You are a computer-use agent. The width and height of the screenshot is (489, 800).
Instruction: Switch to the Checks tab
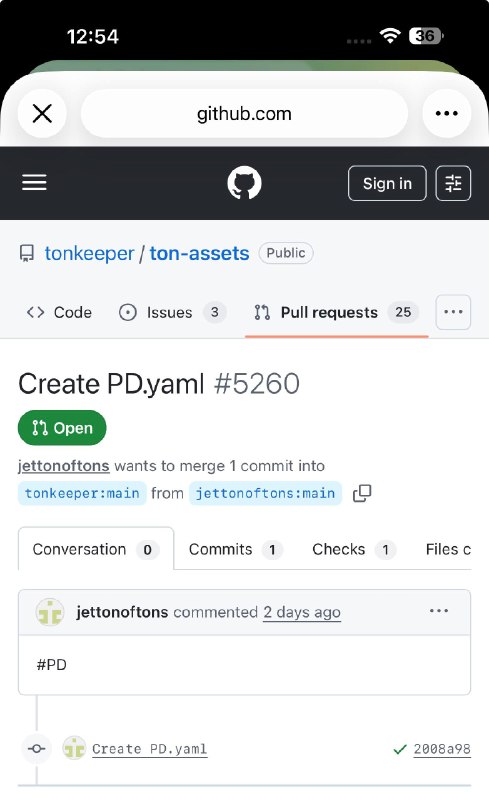click(x=353, y=549)
